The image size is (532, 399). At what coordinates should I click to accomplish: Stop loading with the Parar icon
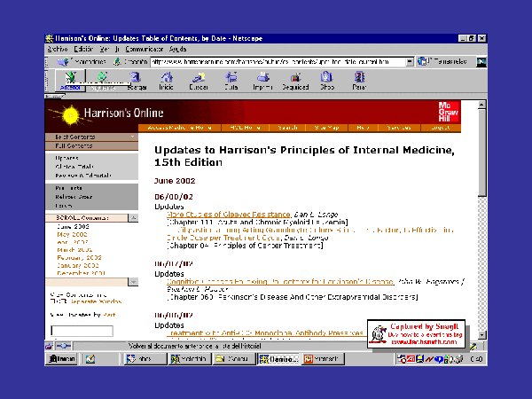359,81
